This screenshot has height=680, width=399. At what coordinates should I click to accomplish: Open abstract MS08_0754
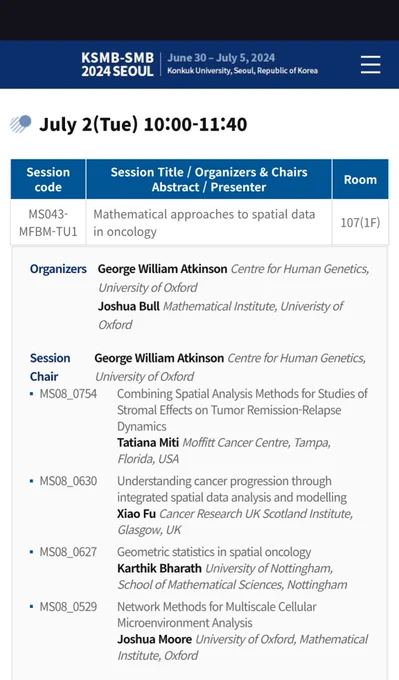click(x=68, y=394)
